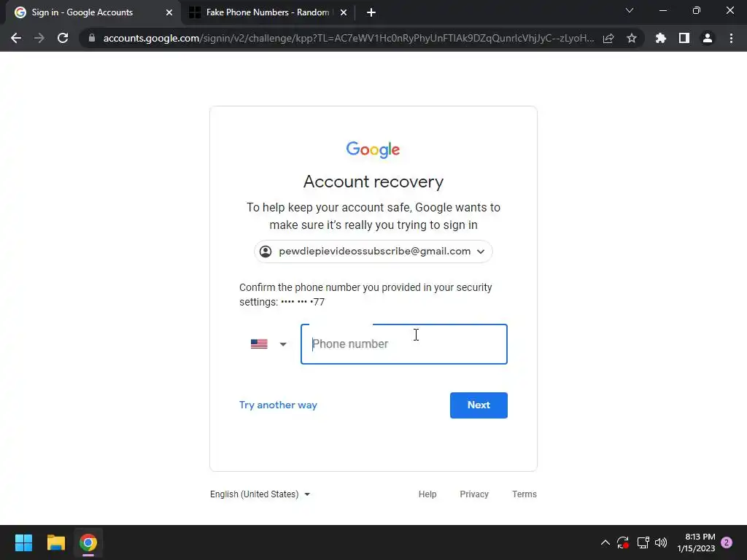747x560 pixels.
Task: Click the Chrome taskbar icon
Action: [88, 542]
